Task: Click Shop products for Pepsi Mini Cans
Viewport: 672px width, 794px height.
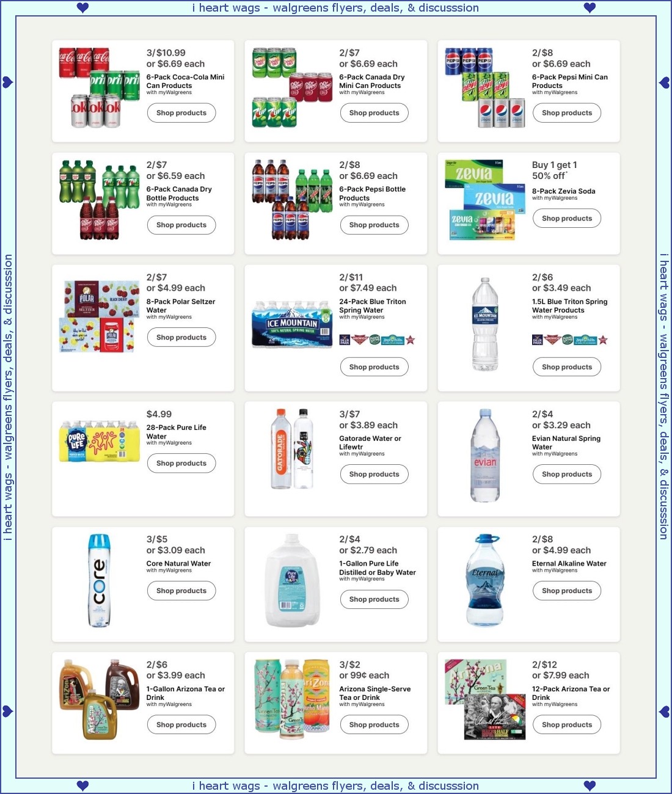Action: click(567, 113)
